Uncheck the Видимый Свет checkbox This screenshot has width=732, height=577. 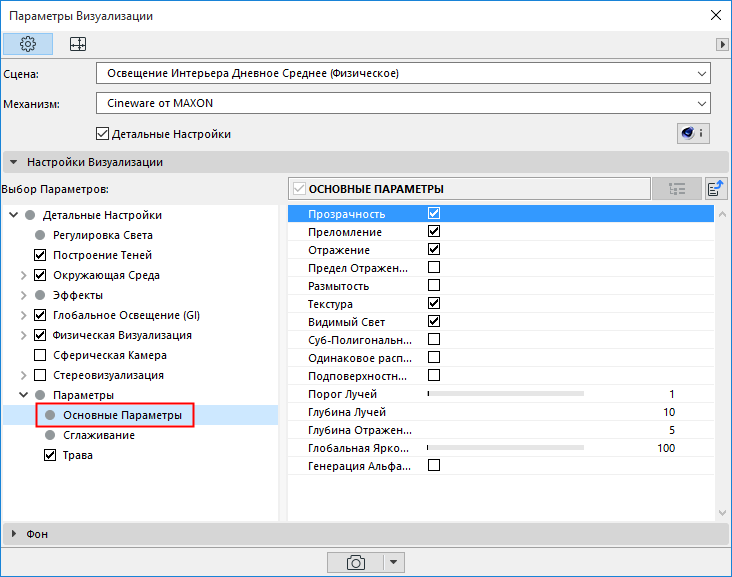(x=434, y=321)
